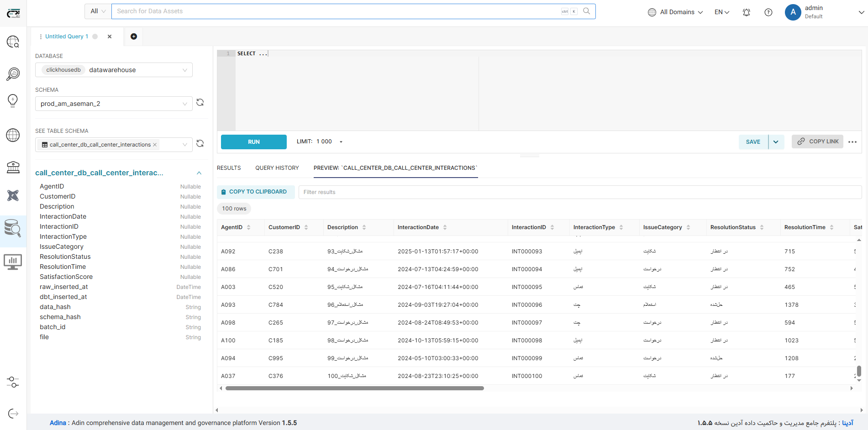Click Copy to Clipboard button
868x430 pixels.
[254, 192]
